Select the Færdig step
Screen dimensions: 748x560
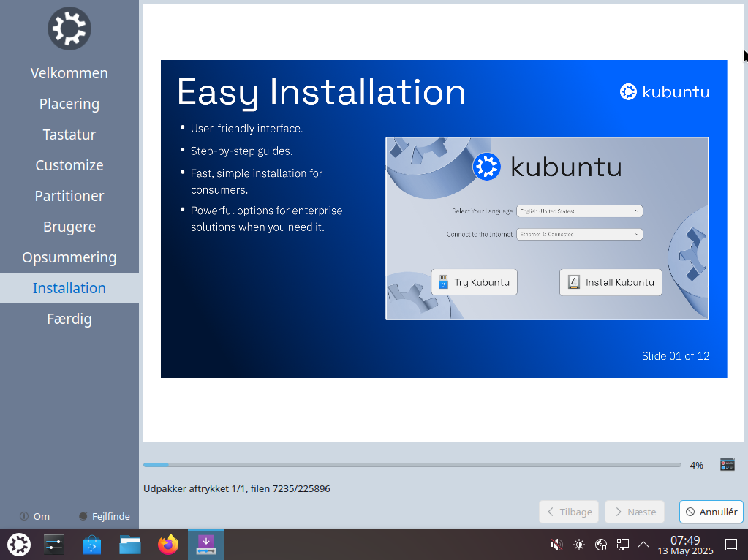pyautogui.click(x=69, y=319)
